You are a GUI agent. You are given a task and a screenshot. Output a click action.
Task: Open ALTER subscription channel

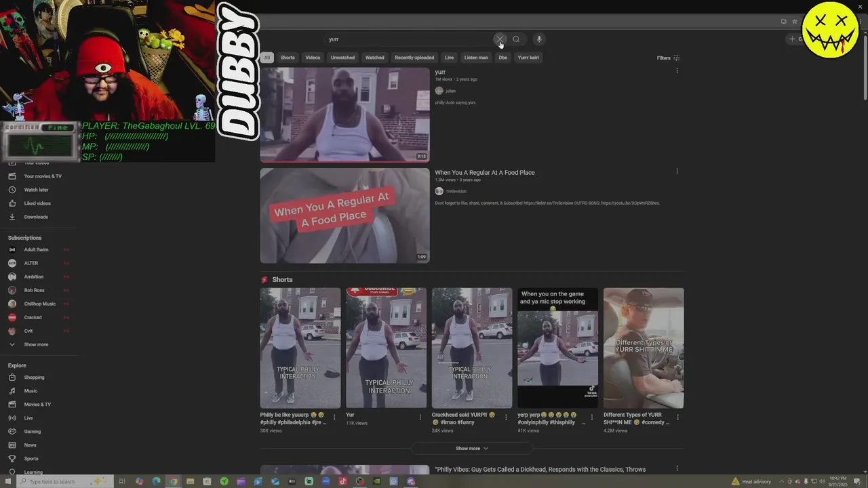point(31,263)
